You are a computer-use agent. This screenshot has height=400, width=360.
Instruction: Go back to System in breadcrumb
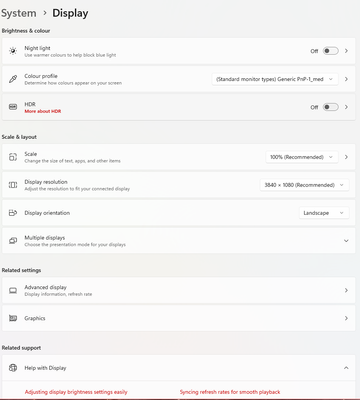(19, 13)
